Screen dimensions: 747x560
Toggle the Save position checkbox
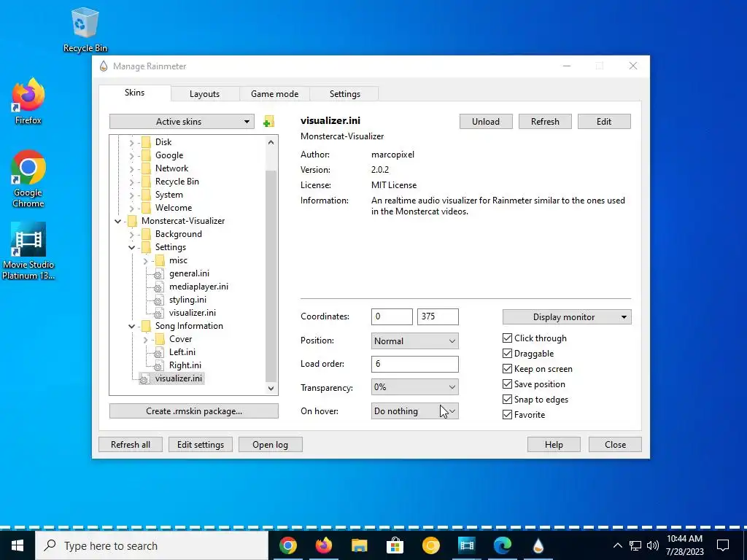[x=508, y=384]
